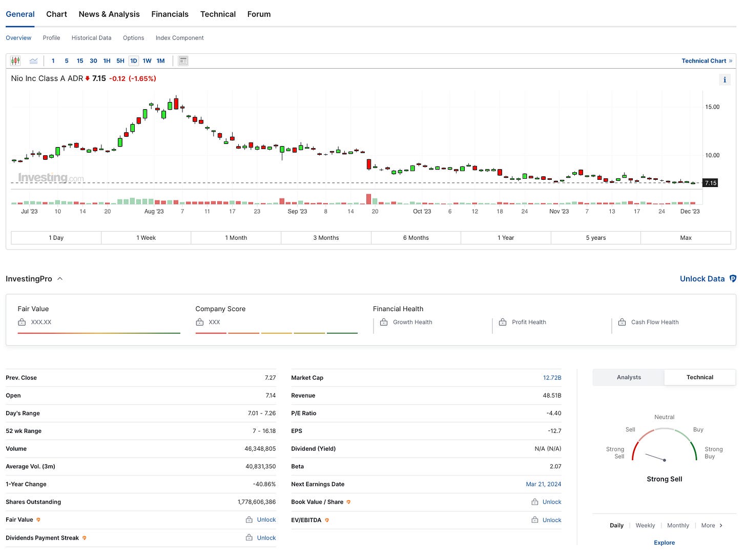Set chart range to 1 Day

56,238
